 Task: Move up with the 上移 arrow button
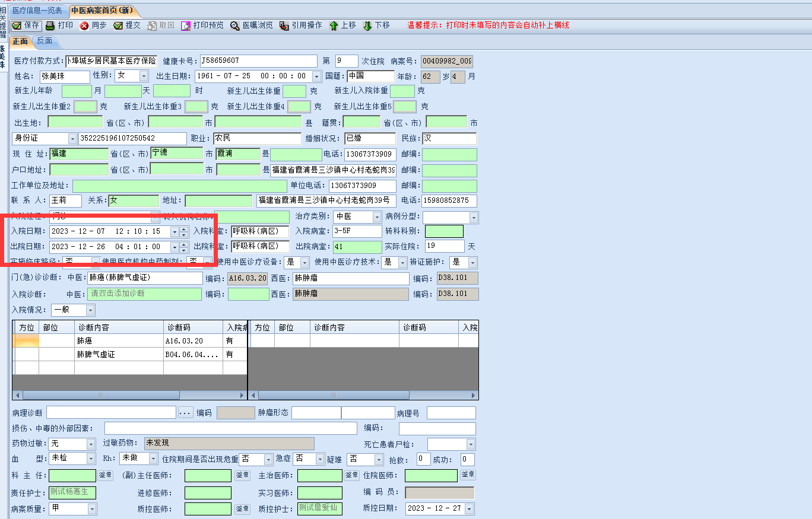pyautogui.click(x=342, y=26)
